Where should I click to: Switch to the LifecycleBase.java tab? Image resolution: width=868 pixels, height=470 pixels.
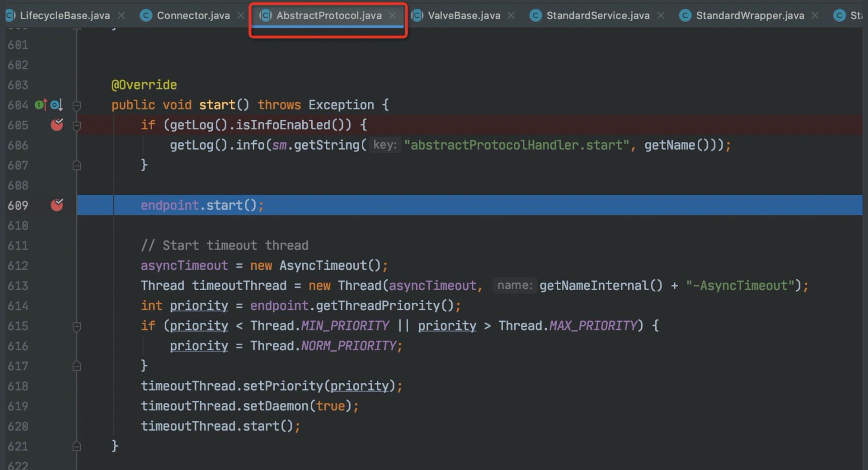tap(65, 16)
